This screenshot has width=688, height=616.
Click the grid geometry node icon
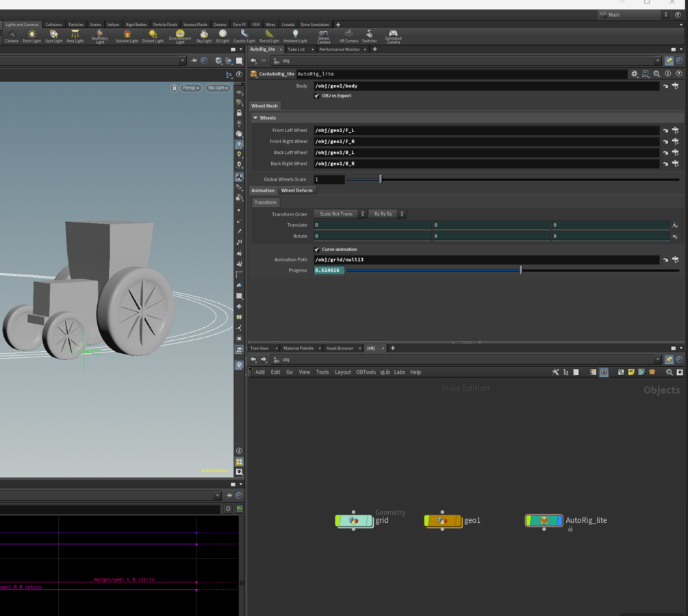click(353, 521)
